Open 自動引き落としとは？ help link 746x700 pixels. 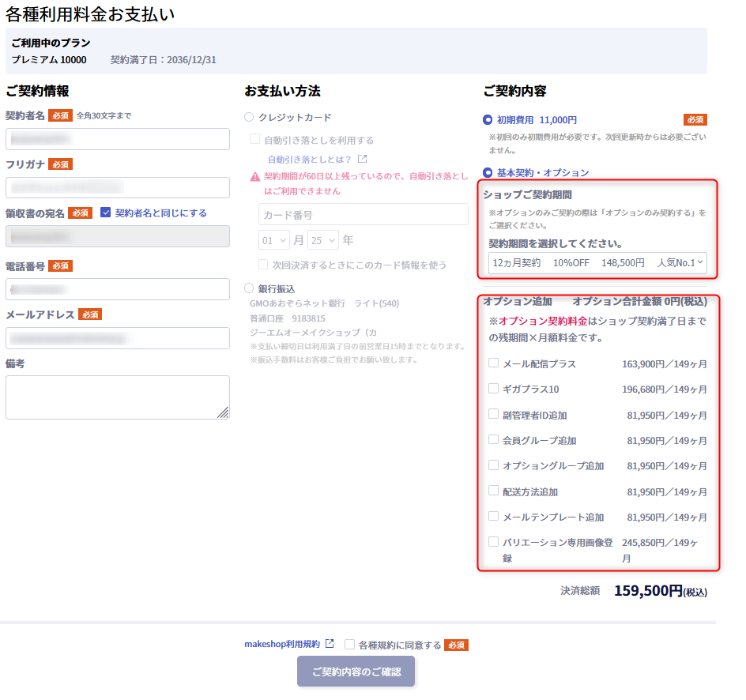click(x=310, y=159)
